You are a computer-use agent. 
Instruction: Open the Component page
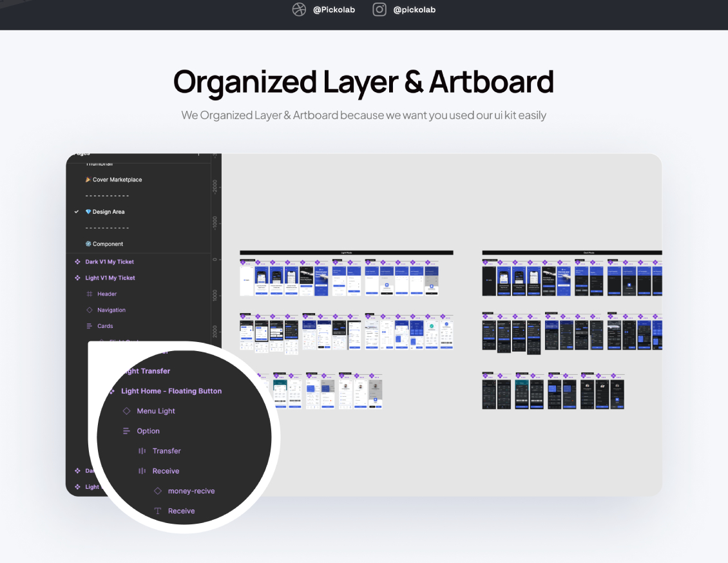point(108,244)
